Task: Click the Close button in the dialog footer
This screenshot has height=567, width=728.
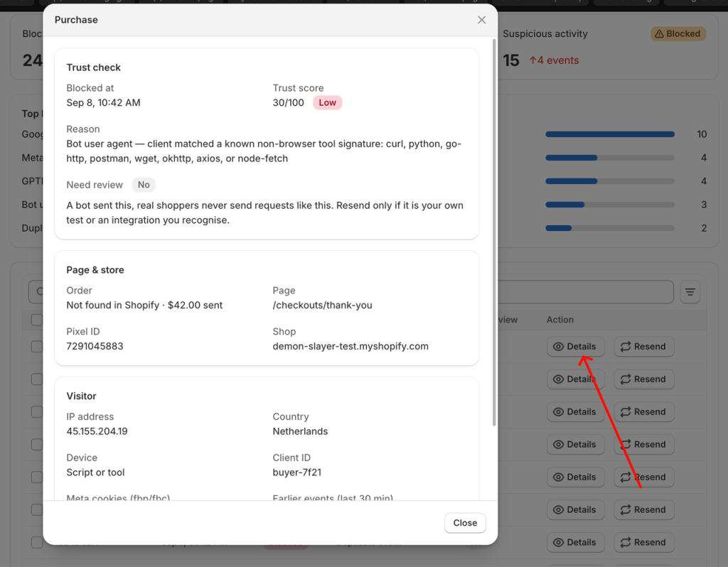Action: click(465, 523)
